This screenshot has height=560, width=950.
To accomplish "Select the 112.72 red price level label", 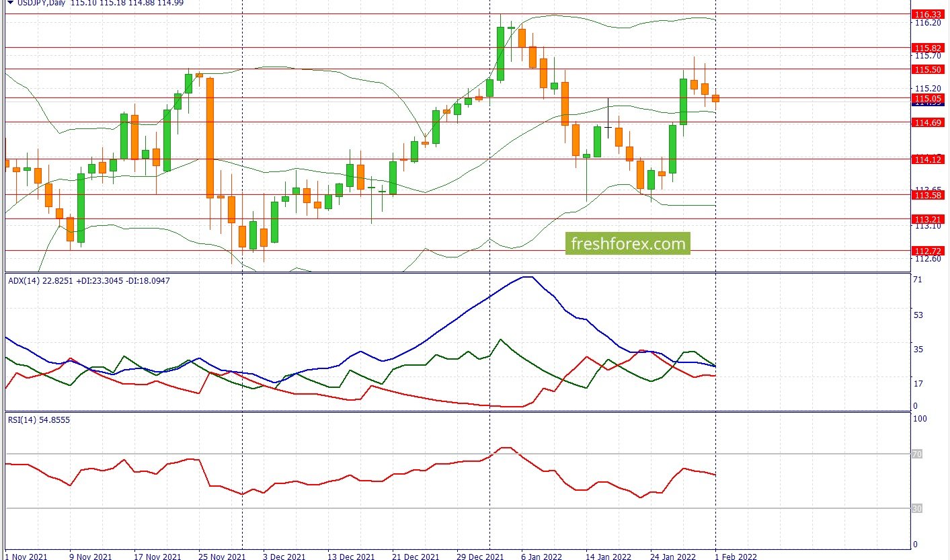I will coord(928,251).
